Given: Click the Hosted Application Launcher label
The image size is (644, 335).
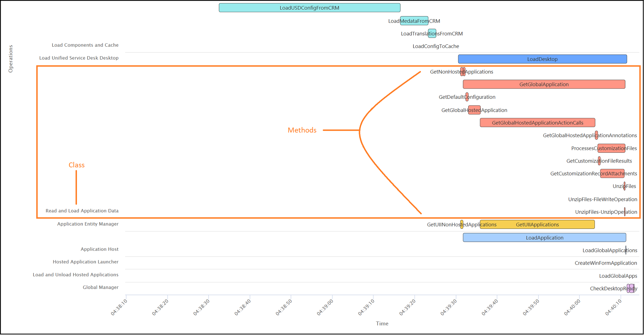Looking at the screenshot, I should coord(86,262).
